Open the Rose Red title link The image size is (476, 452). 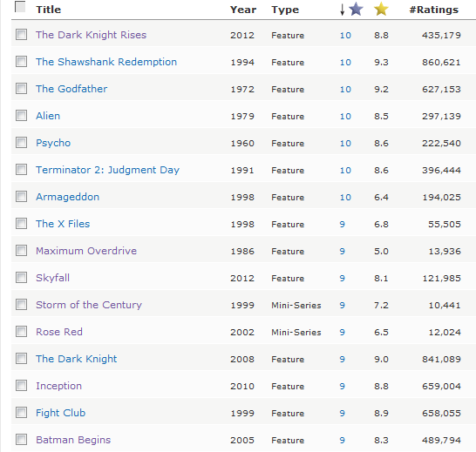coord(59,332)
